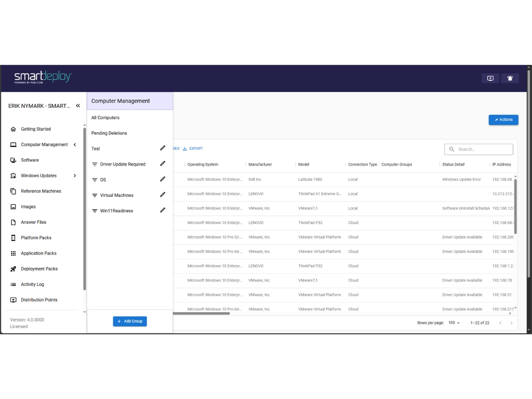Click the Application Packs grid icon
Viewport: 532px width, 399px height.
(13, 253)
